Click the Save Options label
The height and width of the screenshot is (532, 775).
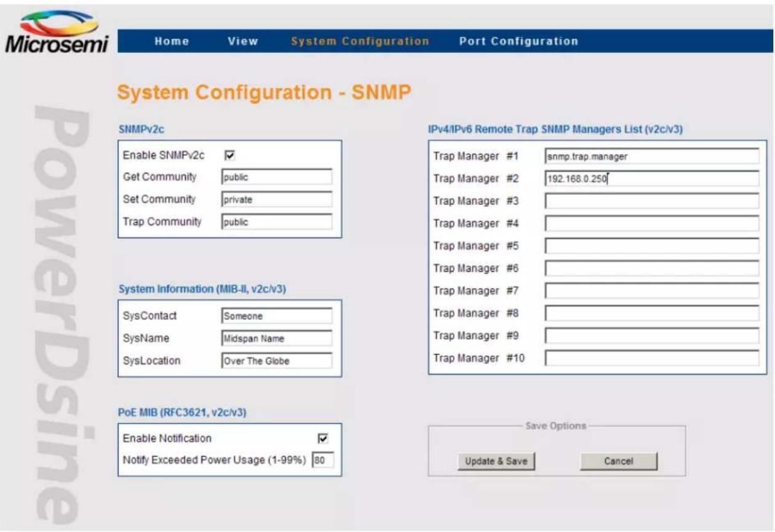coord(556,426)
